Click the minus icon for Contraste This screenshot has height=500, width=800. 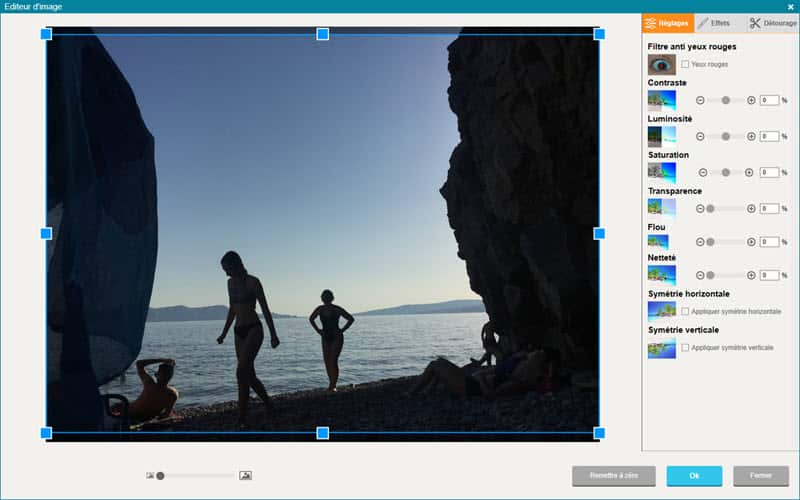[700, 100]
